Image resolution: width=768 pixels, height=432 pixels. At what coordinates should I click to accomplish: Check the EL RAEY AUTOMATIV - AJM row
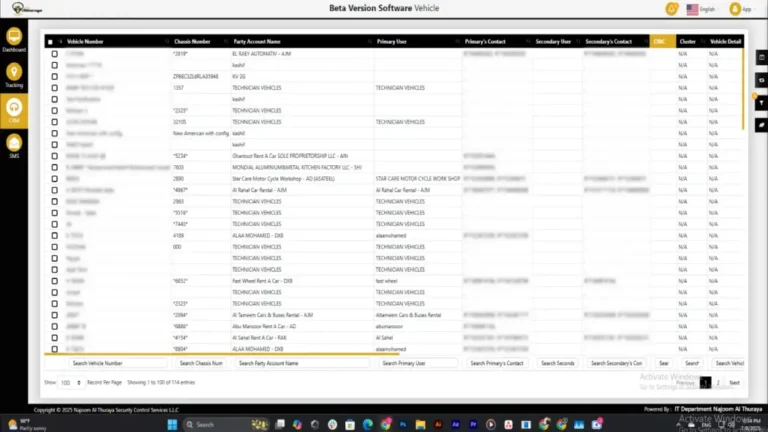coord(54,54)
